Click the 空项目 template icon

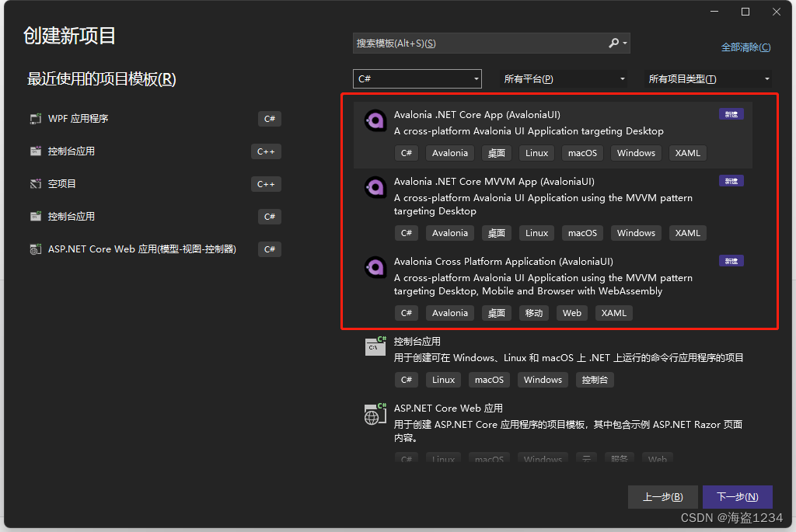click(x=36, y=183)
